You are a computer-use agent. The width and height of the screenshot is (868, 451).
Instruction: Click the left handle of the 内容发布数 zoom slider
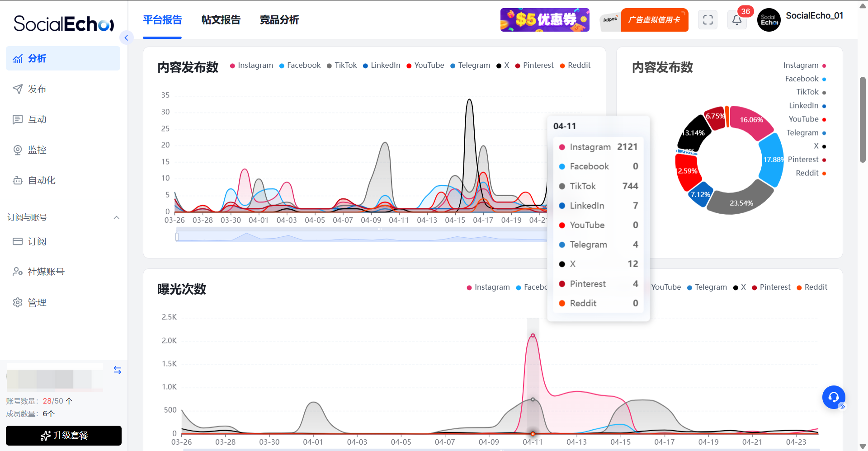point(177,237)
